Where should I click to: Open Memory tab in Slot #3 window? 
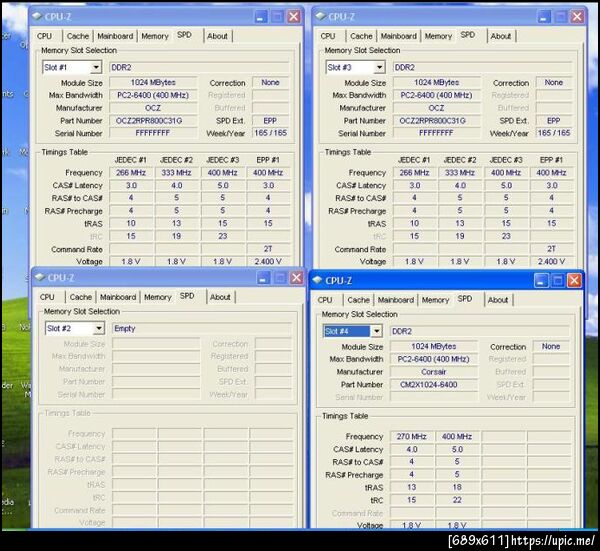(439, 36)
